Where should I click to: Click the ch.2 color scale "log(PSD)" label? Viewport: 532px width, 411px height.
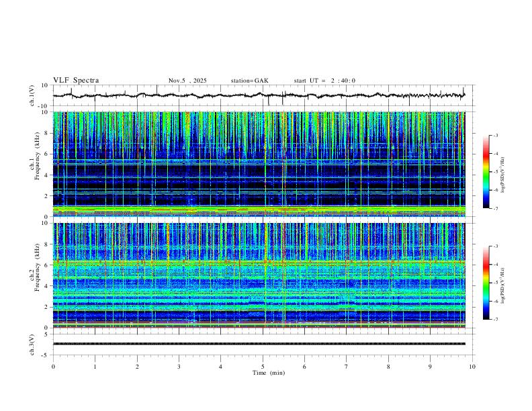tap(502, 286)
